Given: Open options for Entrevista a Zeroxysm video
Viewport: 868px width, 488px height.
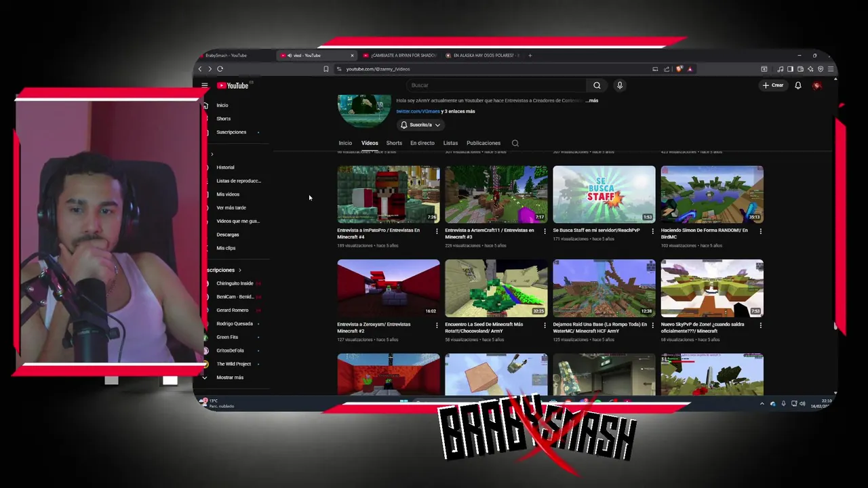Looking at the screenshot, I should (x=437, y=325).
